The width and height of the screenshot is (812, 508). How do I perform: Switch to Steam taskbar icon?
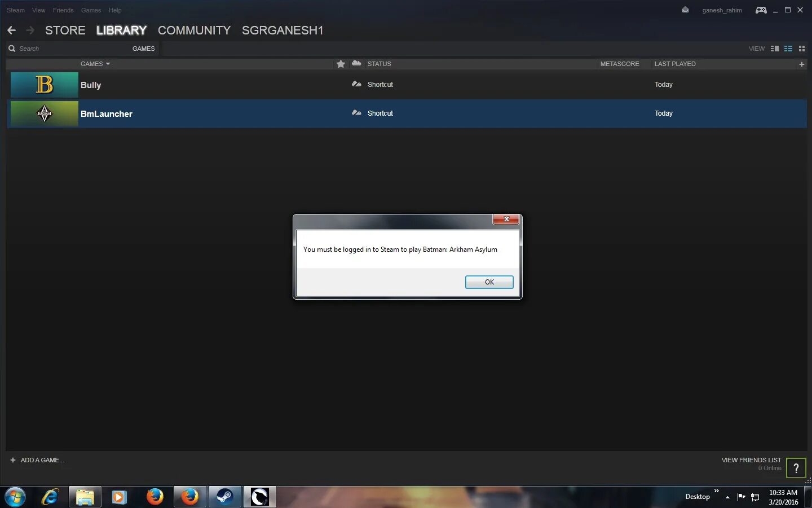(x=225, y=497)
